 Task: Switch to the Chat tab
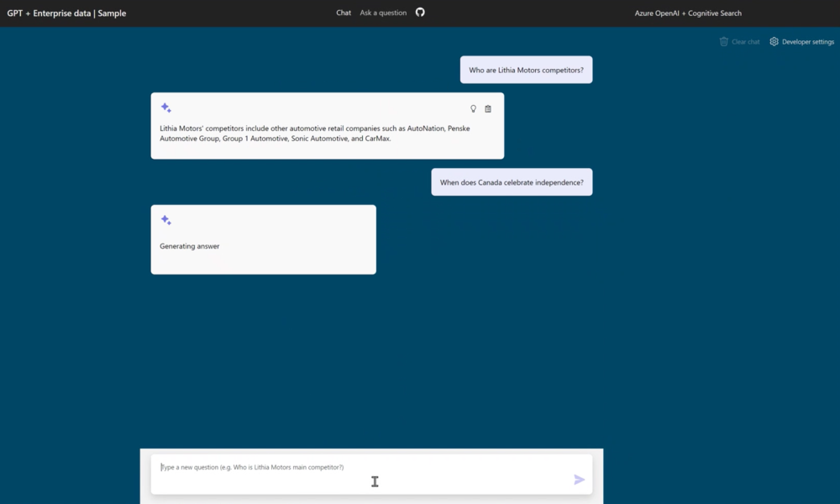click(x=344, y=13)
